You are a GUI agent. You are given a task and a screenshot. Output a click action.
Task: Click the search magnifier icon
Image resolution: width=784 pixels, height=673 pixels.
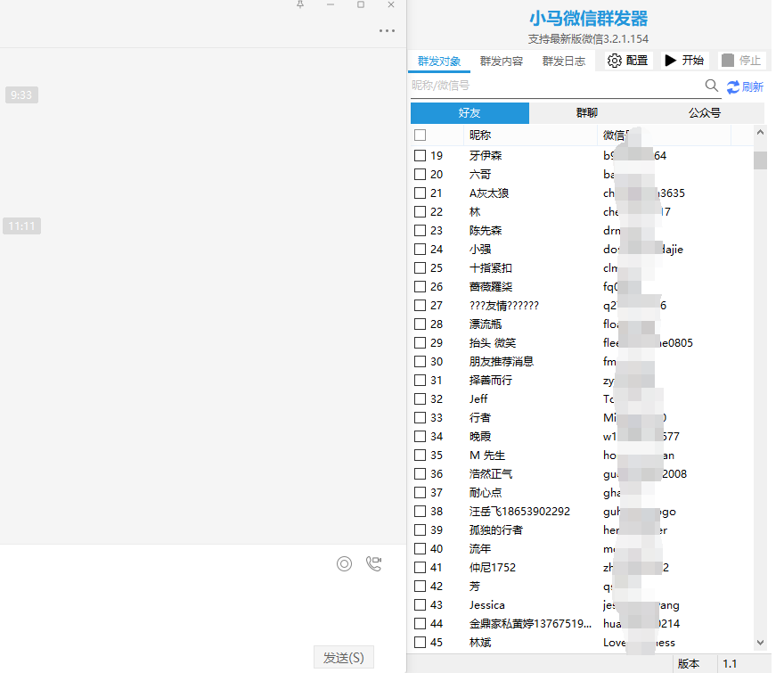click(x=712, y=86)
